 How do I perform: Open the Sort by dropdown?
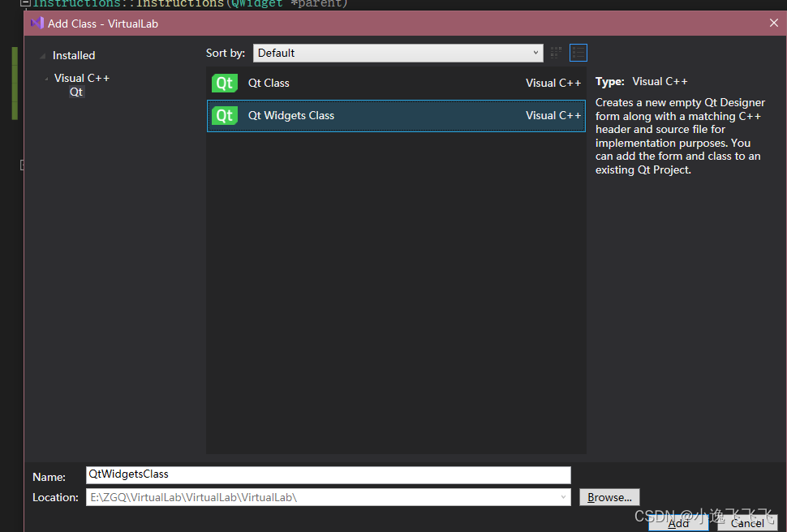point(535,52)
